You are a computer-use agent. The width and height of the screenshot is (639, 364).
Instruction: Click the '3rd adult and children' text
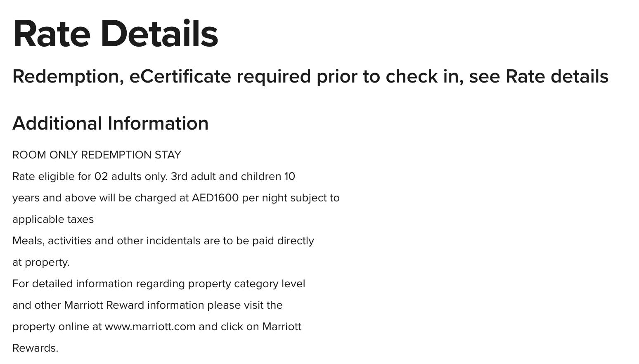[x=226, y=177]
